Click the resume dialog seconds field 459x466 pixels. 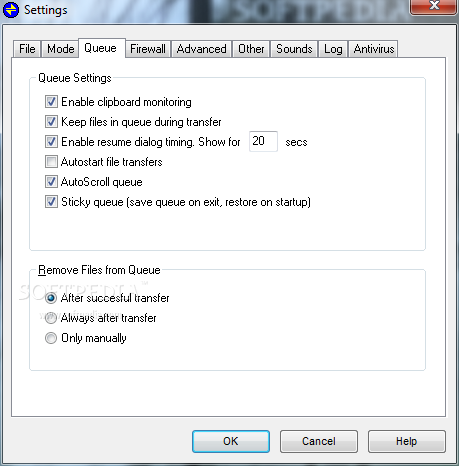coord(263,141)
